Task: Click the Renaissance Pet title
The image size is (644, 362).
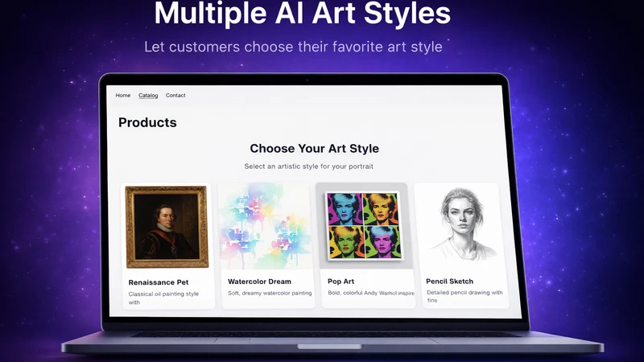Action: [159, 282]
